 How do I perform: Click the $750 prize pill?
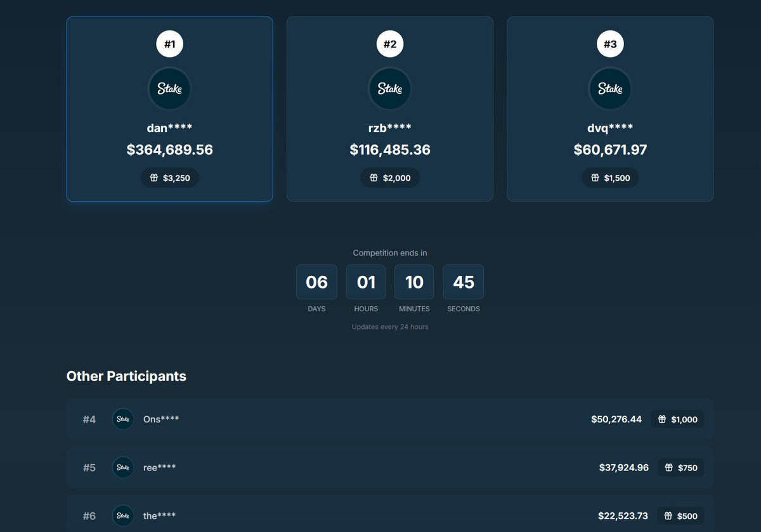pyautogui.click(x=681, y=467)
